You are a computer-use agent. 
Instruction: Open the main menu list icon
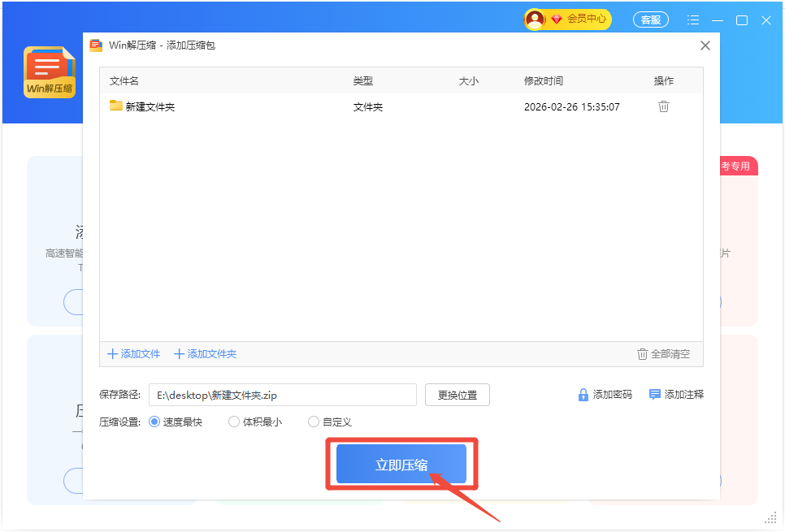click(x=692, y=20)
